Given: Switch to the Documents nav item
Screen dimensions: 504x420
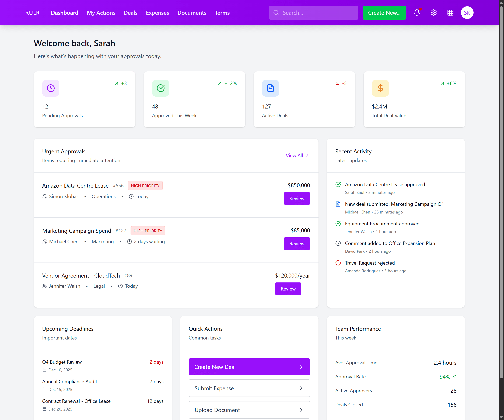Looking at the screenshot, I should click(x=192, y=13).
